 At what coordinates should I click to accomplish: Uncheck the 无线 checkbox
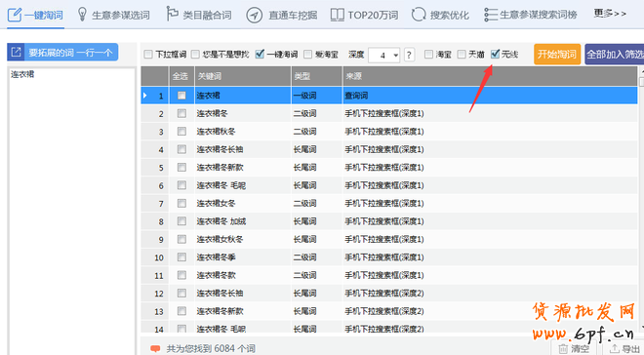(x=495, y=54)
